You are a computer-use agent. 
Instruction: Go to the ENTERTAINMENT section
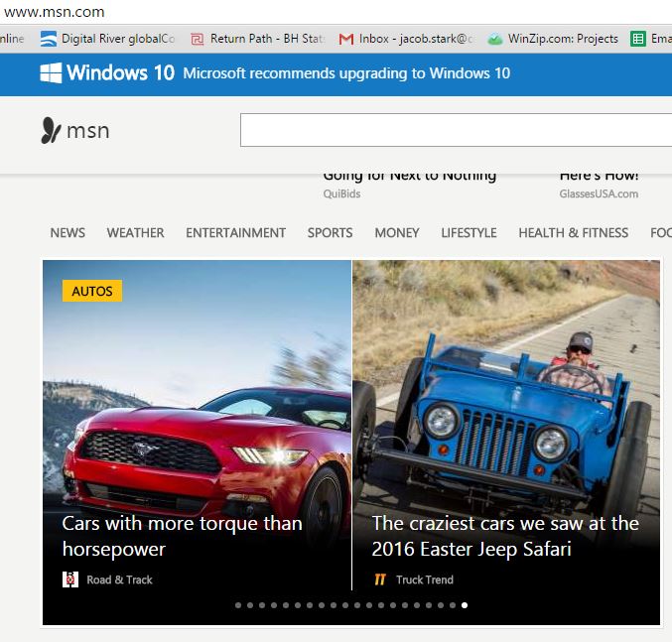(235, 232)
